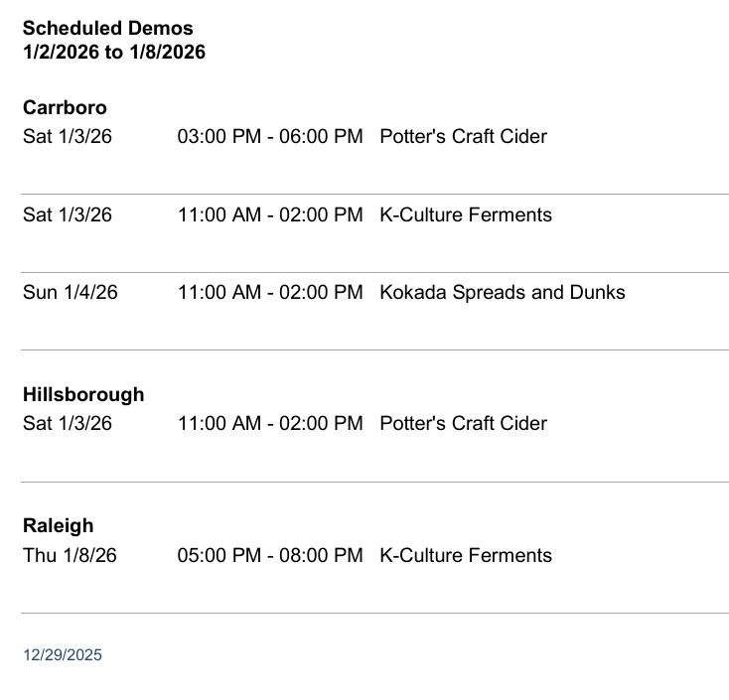Open the 12/29/2025 date link in footer
The height and width of the screenshot is (700, 729).
(63, 655)
